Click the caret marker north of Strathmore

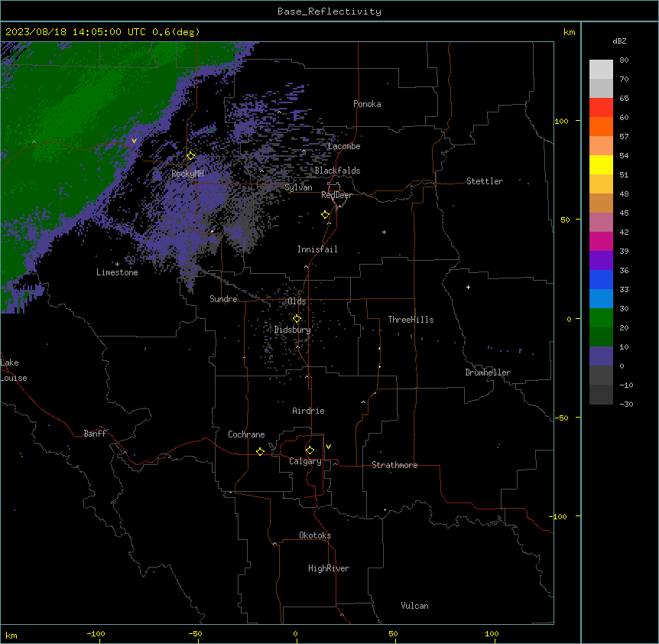(364, 402)
